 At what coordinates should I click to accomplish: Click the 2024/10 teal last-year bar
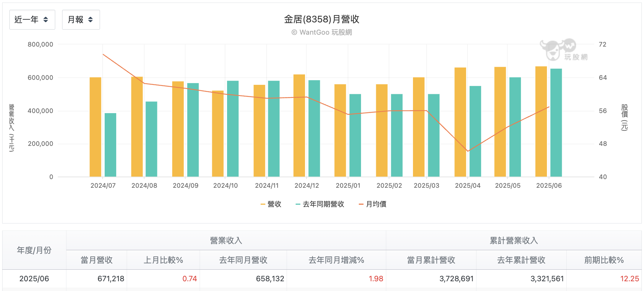[x=233, y=129]
